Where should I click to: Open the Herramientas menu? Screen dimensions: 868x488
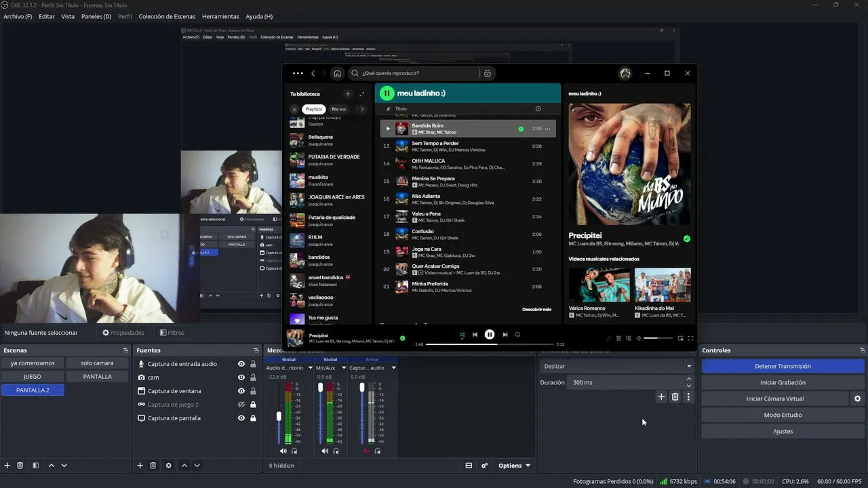click(x=220, y=16)
